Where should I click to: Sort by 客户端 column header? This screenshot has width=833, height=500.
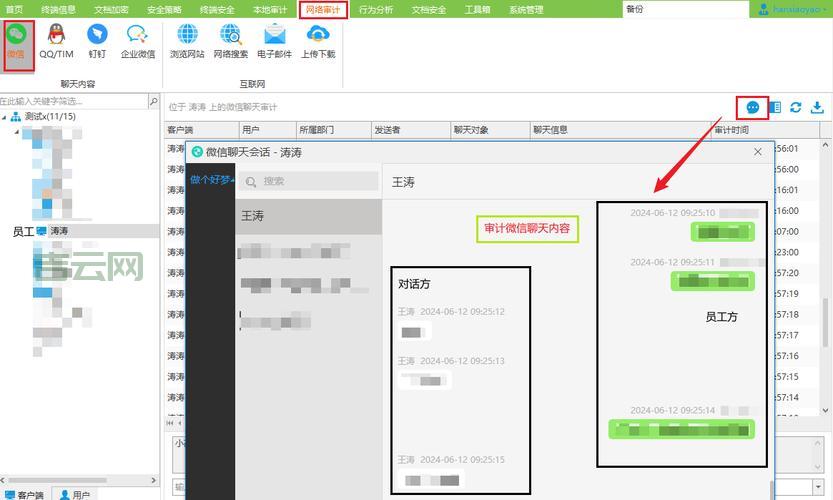coord(201,130)
